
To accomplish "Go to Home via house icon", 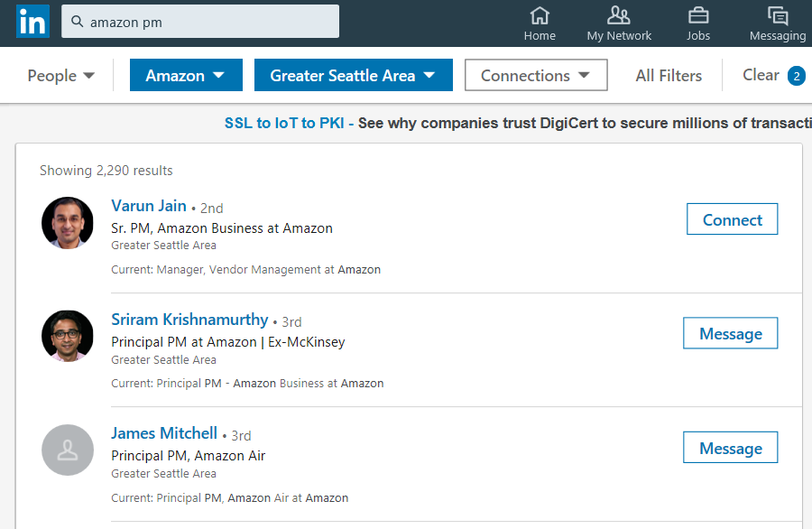I will click(540, 16).
